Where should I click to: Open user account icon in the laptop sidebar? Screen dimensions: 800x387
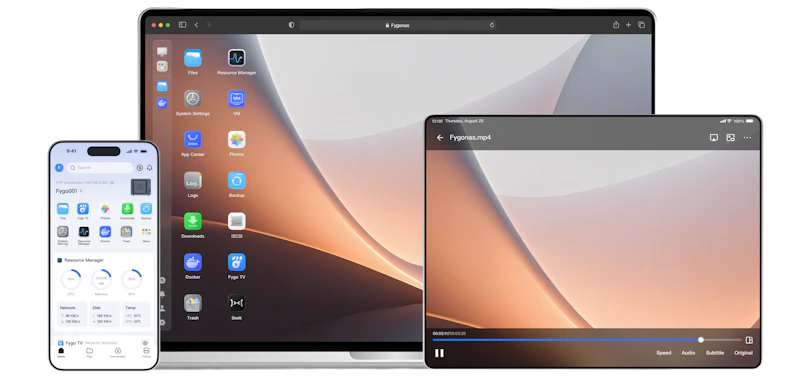[x=162, y=308]
